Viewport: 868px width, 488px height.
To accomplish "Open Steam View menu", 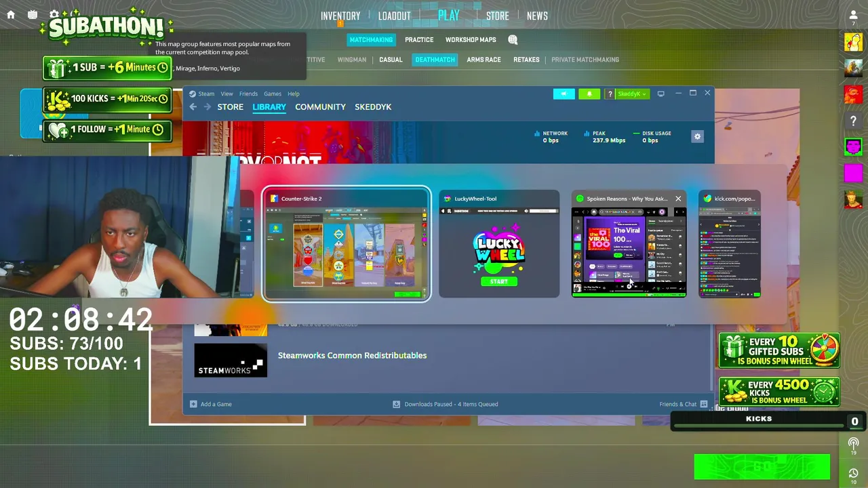I will tap(226, 94).
